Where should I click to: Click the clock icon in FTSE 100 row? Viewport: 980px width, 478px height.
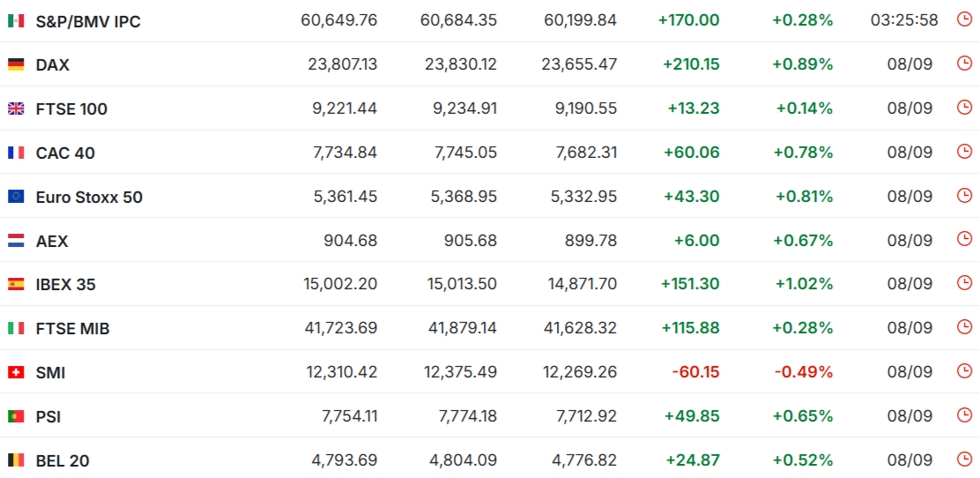click(964, 108)
